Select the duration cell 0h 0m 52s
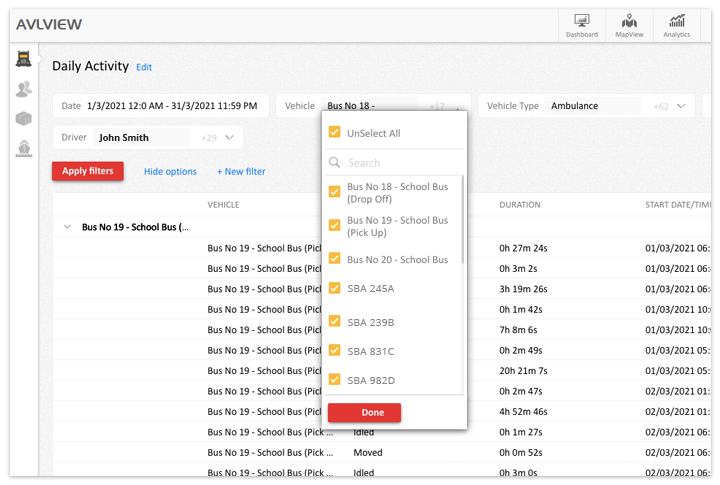This screenshot has width=720, height=485. pos(521,452)
